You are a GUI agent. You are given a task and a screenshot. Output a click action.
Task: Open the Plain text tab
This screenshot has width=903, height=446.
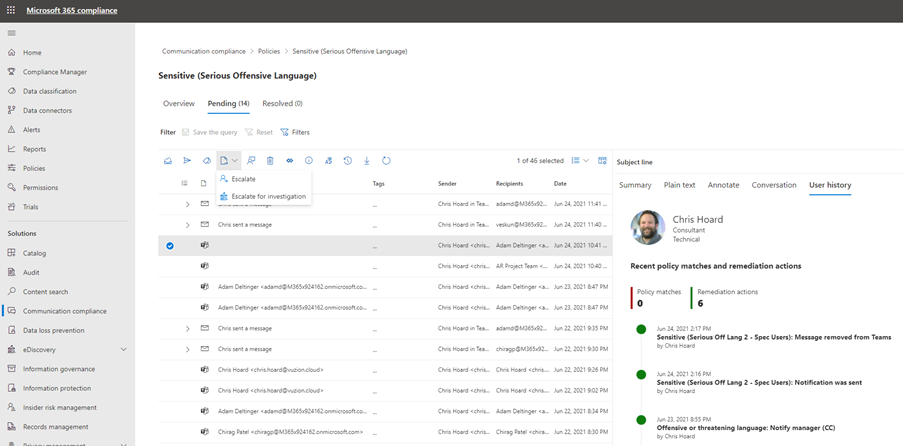[680, 185]
